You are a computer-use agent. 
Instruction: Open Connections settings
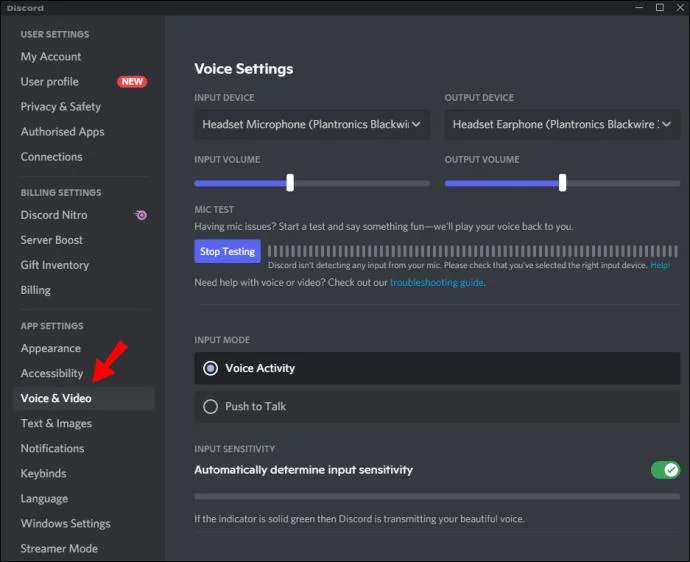(x=51, y=157)
